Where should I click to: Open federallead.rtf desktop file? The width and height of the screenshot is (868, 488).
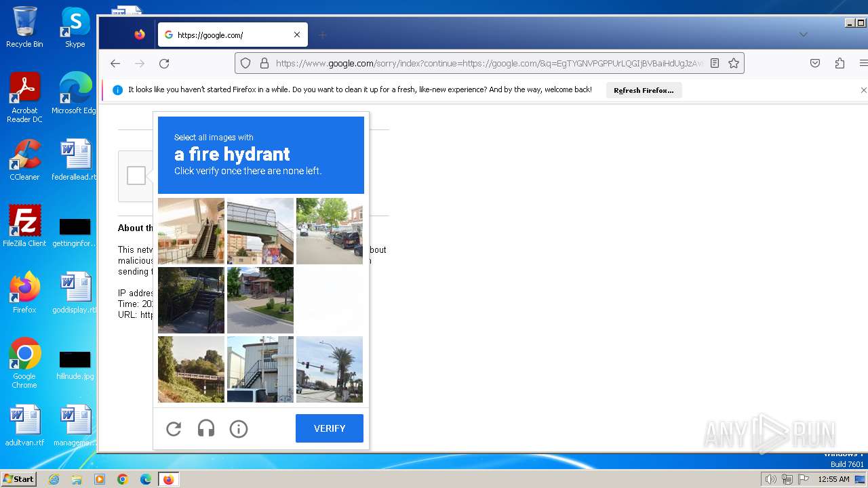(75, 160)
